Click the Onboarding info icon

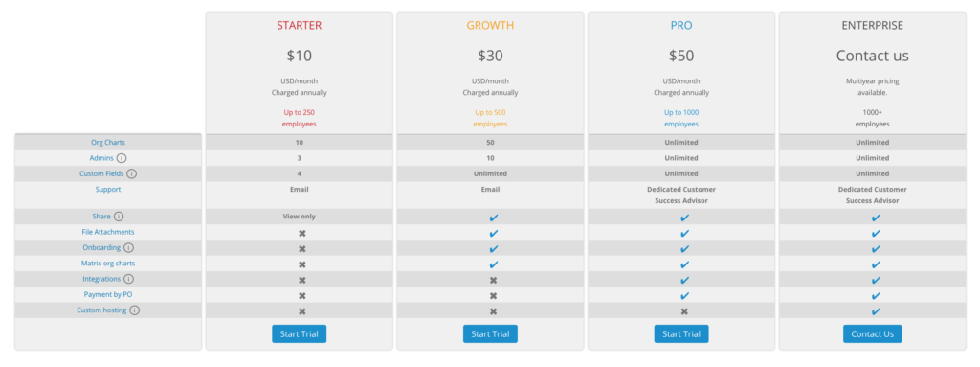[x=129, y=248]
